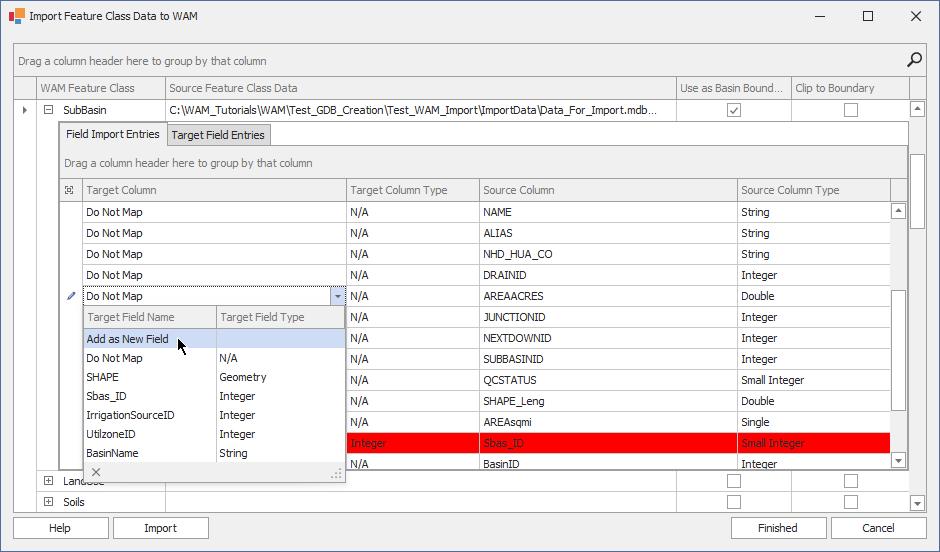Viewport: 940px width, 552px height.
Task: Select the NHD_HUA_CO source column cell
Action: point(608,254)
